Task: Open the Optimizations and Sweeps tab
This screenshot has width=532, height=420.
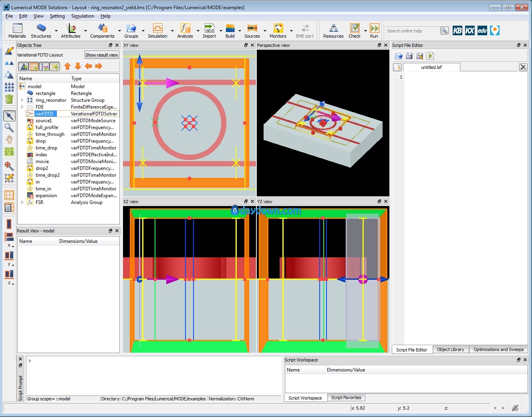Action: (498, 349)
